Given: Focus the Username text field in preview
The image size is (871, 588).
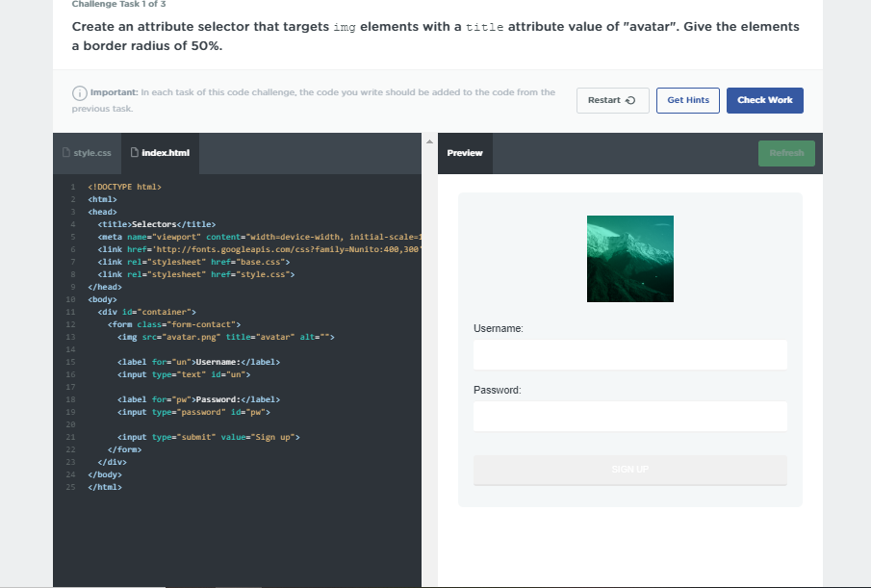Looking at the screenshot, I should pos(629,354).
